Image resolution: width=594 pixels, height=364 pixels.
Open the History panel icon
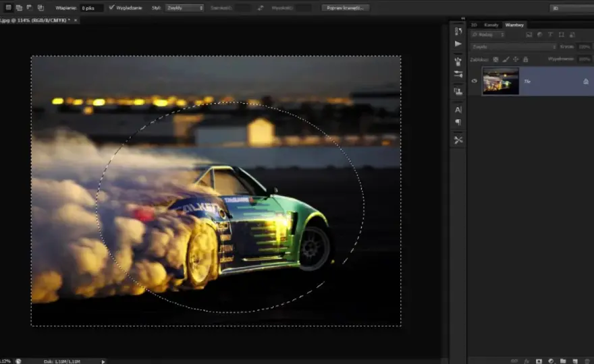[x=458, y=31]
